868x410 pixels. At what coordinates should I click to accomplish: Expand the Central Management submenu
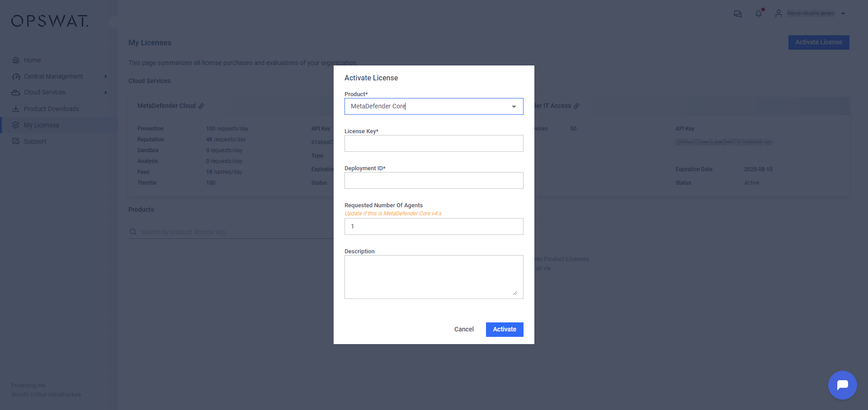pyautogui.click(x=106, y=76)
